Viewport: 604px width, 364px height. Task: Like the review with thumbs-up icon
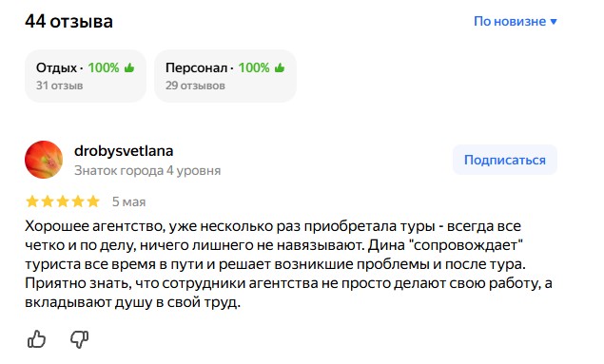coord(36,339)
